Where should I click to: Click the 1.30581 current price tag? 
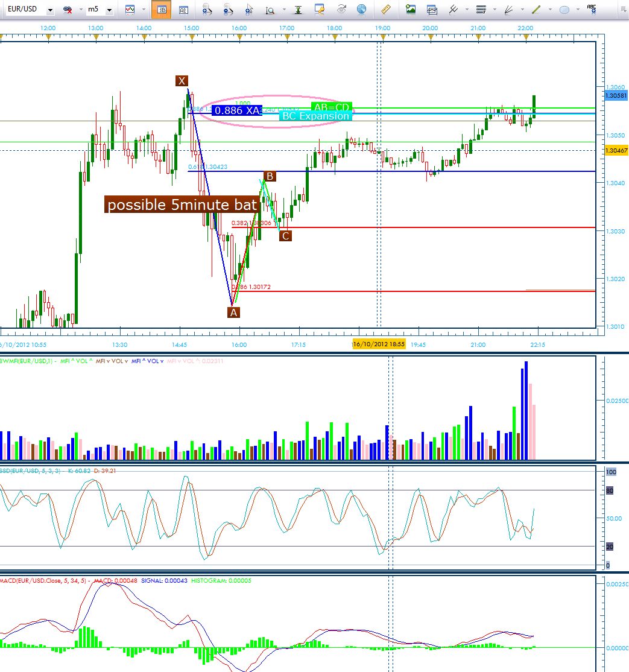[616, 95]
